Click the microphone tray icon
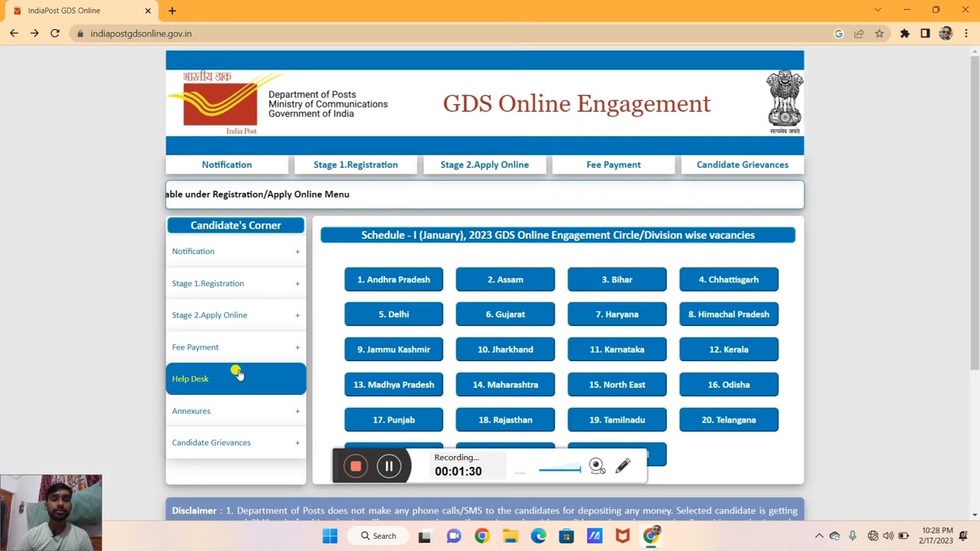 852,536
